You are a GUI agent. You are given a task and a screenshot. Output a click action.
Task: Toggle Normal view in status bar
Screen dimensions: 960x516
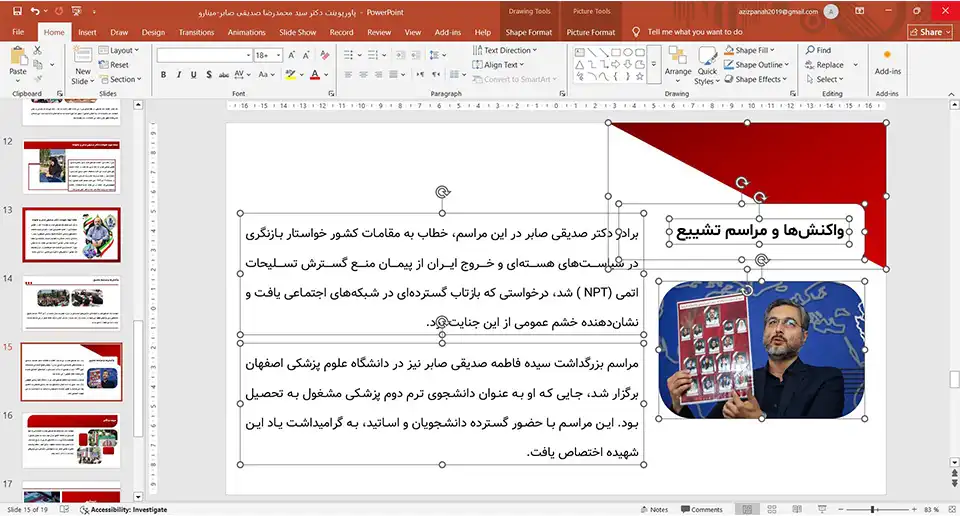pyautogui.click(x=747, y=509)
